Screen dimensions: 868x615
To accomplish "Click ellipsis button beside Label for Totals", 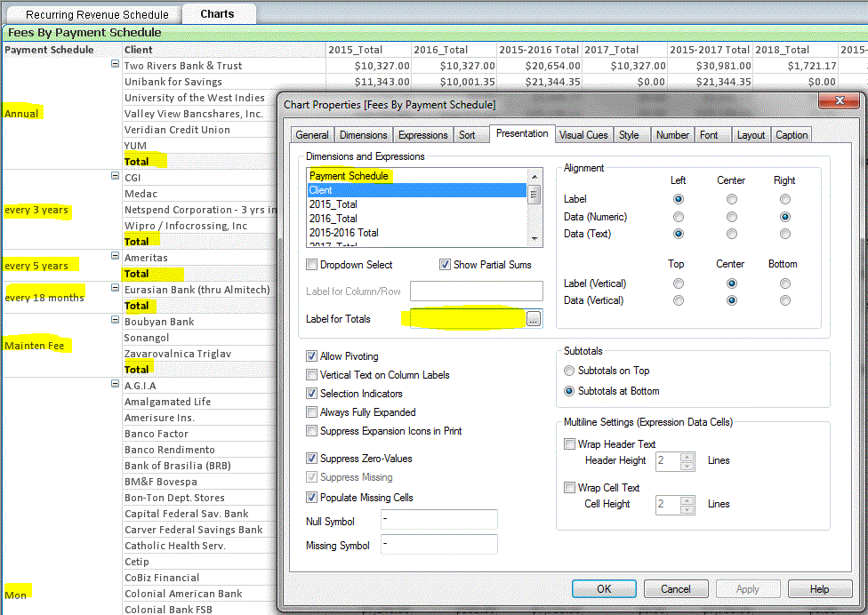I will pyautogui.click(x=533, y=319).
